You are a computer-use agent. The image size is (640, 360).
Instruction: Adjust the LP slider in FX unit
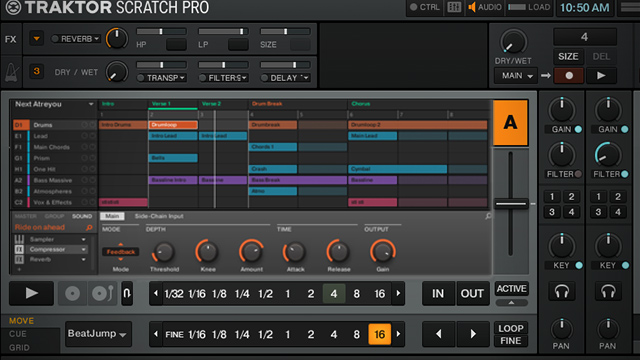[x=223, y=31]
